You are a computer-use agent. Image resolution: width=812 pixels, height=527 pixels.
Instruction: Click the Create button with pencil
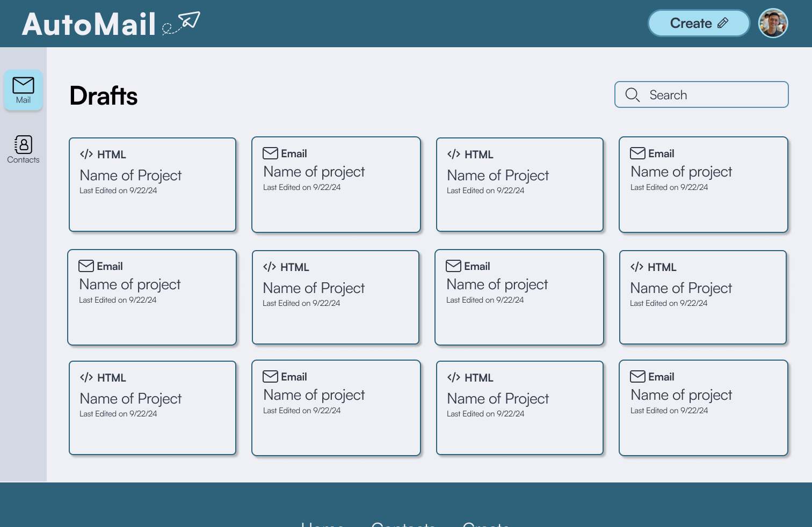tap(699, 23)
